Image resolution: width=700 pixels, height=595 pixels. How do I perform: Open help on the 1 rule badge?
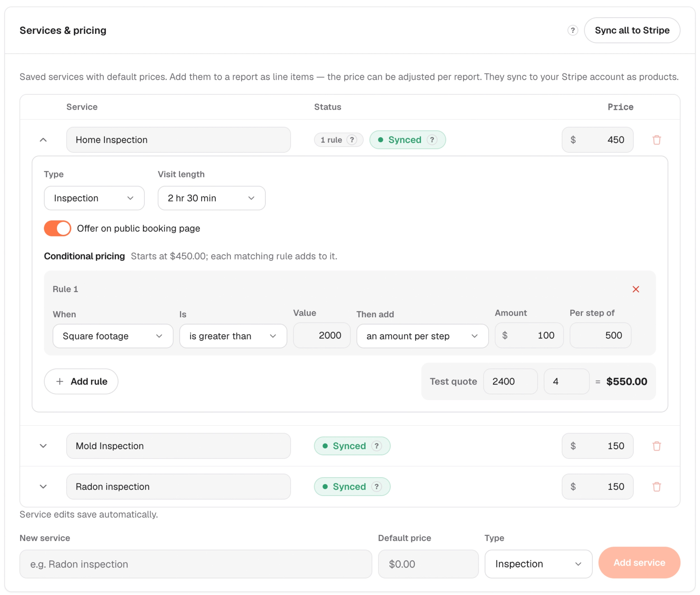click(x=351, y=140)
